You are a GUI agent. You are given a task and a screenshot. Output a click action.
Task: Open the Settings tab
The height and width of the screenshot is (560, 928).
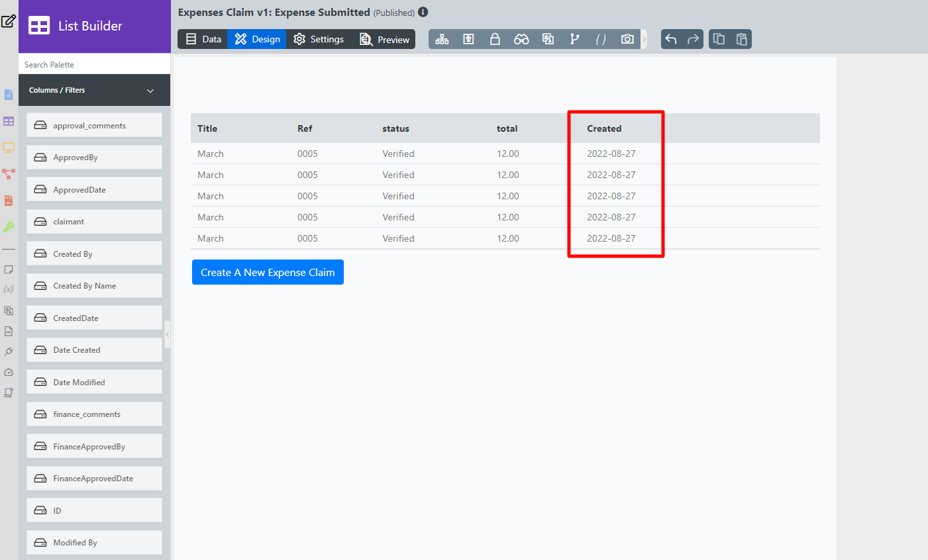click(319, 39)
